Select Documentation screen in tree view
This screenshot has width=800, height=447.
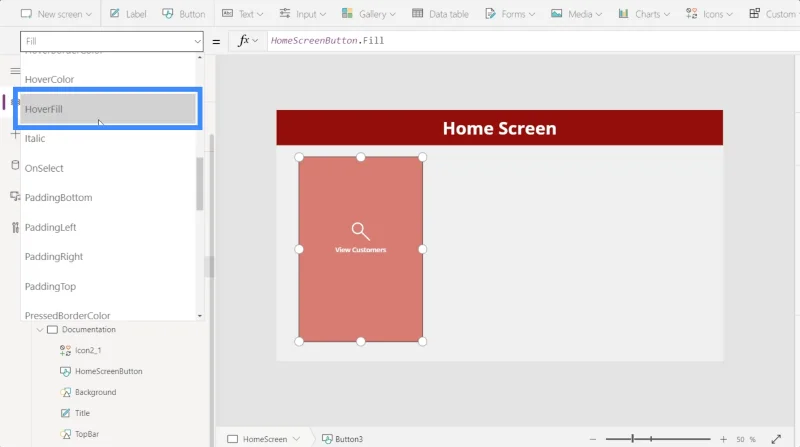(88, 330)
